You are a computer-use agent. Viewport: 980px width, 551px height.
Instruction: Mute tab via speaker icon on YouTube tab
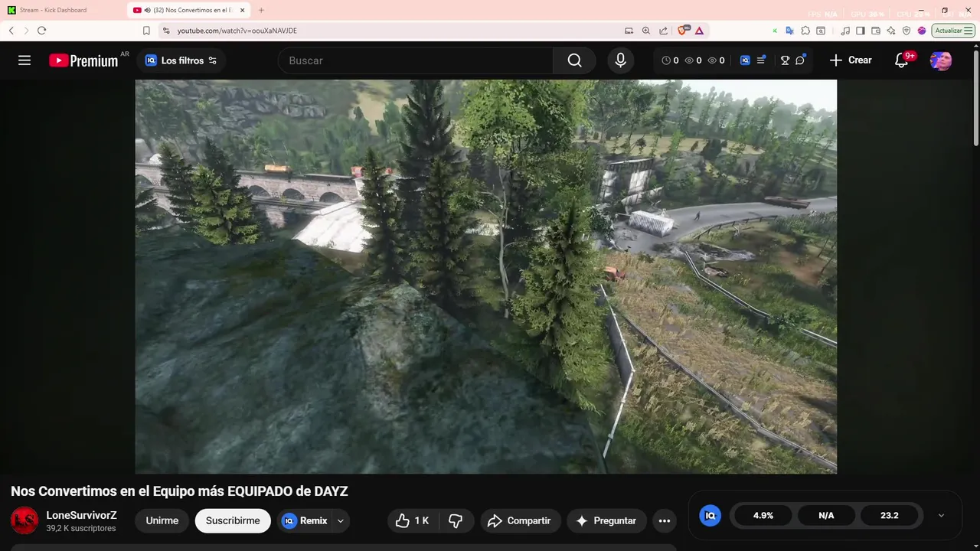pyautogui.click(x=147, y=10)
